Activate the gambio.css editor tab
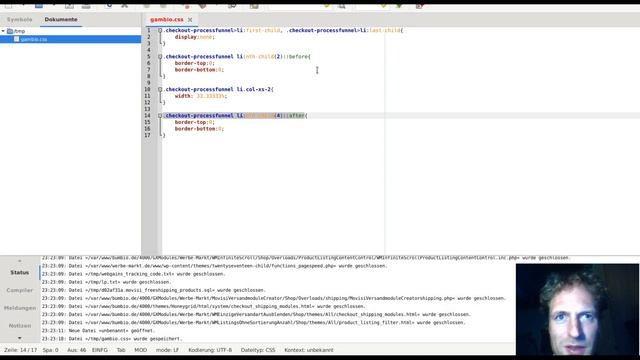 pyautogui.click(x=167, y=20)
